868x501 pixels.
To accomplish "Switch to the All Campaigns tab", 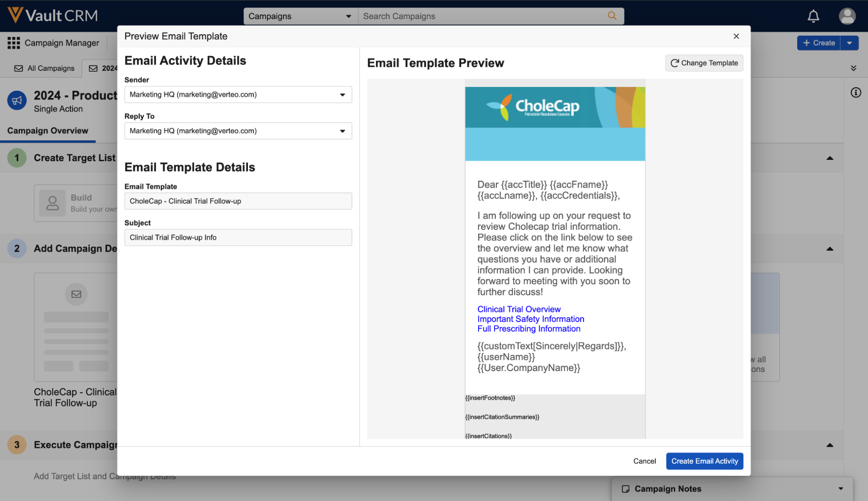I will (x=45, y=68).
